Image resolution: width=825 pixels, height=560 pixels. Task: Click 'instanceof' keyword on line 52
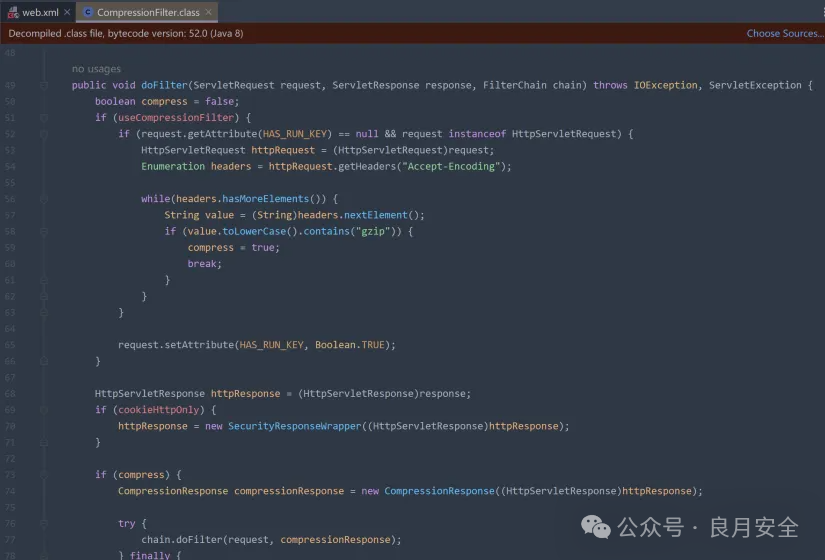(477, 134)
